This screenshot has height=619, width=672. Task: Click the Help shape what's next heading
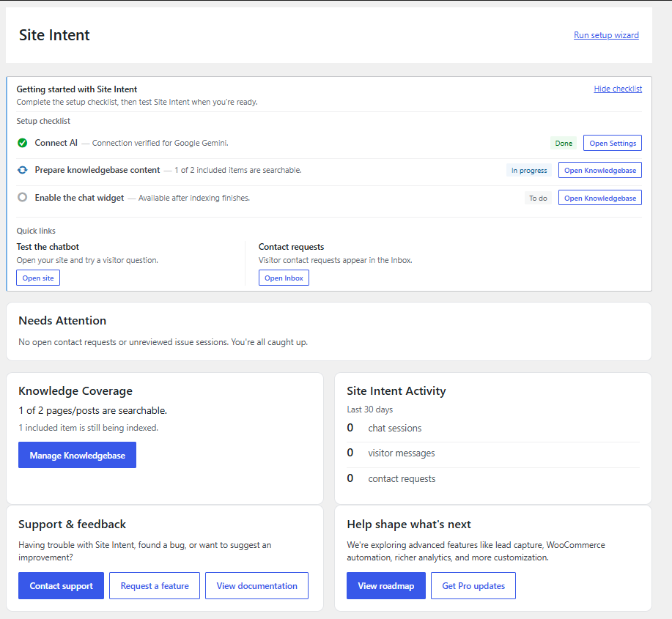coord(409,525)
